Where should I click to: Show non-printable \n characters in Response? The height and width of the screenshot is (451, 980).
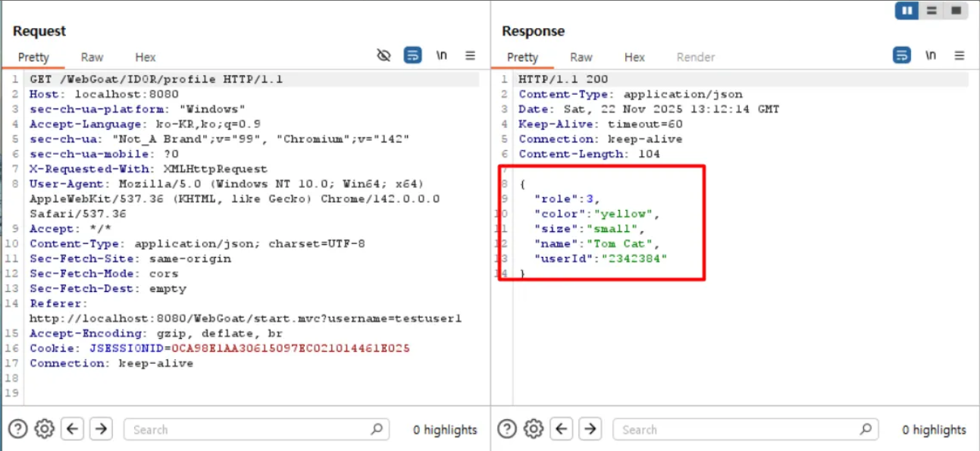931,55
